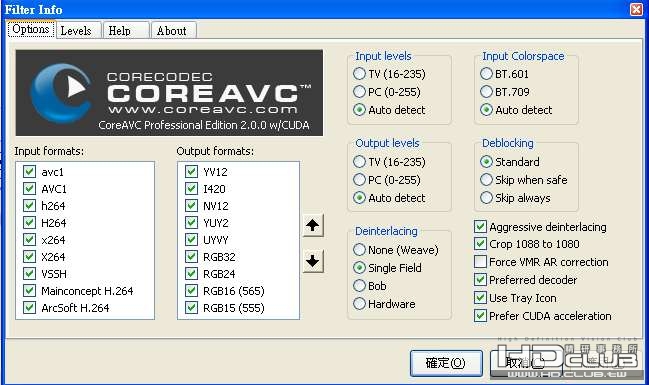
Task: Toggle the uppercase H264 input format
Action: click(x=29, y=222)
